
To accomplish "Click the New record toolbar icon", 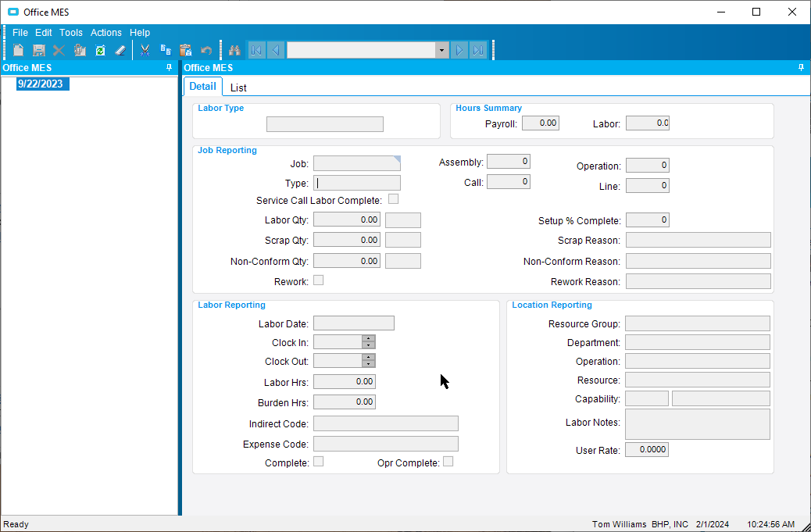I will tap(18, 50).
